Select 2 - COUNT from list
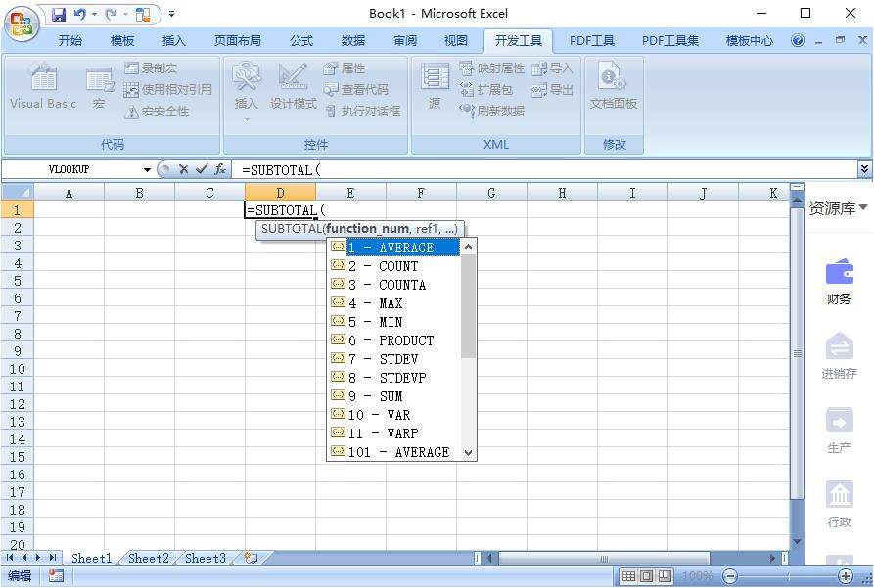This screenshot has height=588, width=874. click(x=394, y=266)
